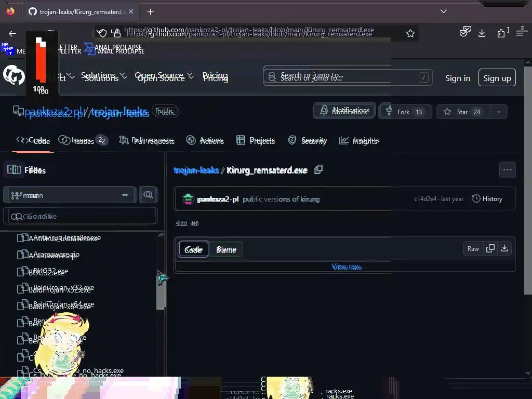
Task: Open the main branch selector dropdown
Action: tap(70, 195)
